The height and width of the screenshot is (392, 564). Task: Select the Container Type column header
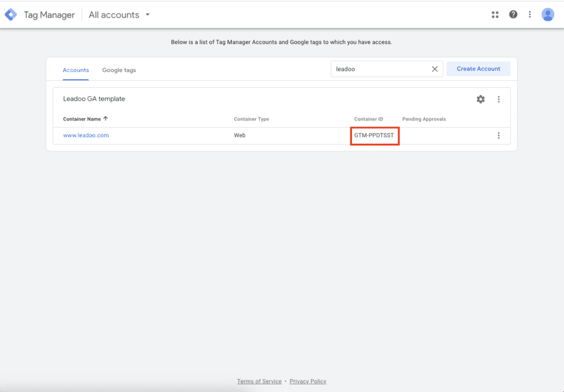coord(251,118)
